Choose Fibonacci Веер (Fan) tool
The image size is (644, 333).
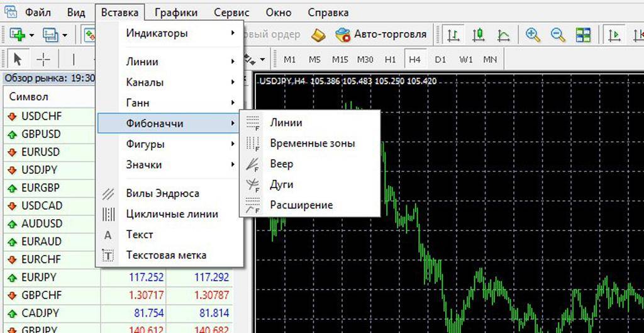point(281,164)
